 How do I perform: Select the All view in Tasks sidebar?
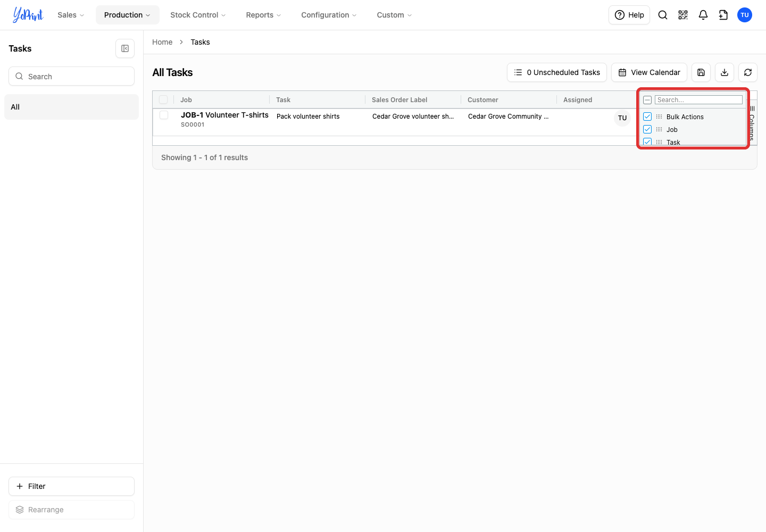tap(71, 107)
